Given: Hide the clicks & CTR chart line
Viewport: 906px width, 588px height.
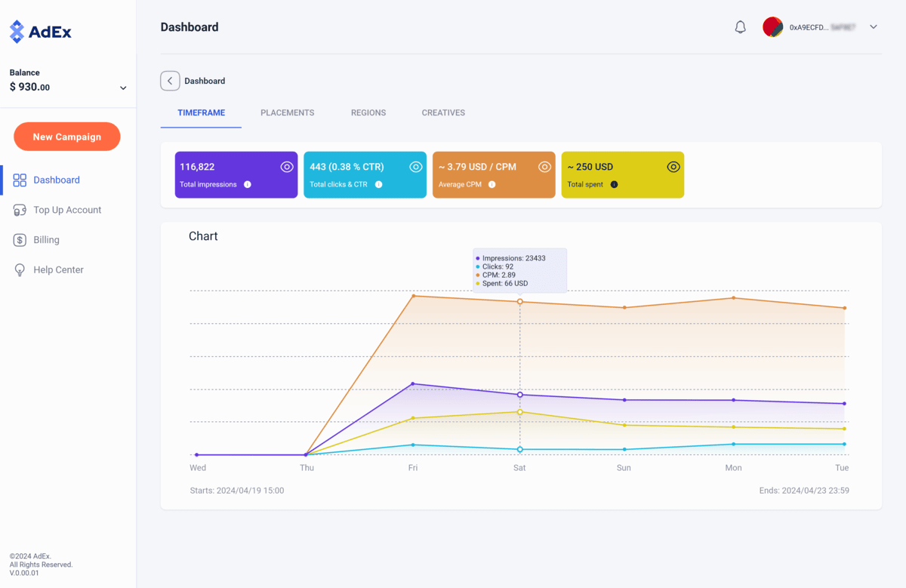Looking at the screenshot, I should [x=416, y=167].
